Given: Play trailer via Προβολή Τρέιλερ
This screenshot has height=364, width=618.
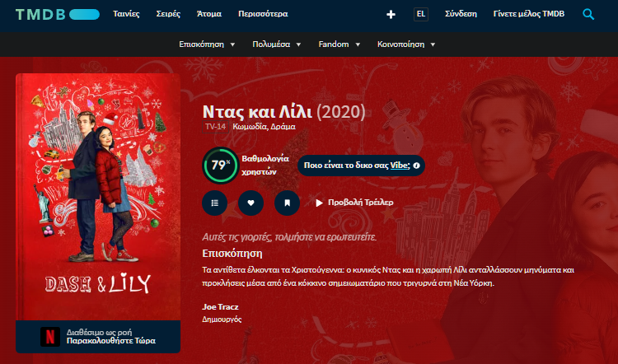Looking at the screenshot, I should point(354,203).
